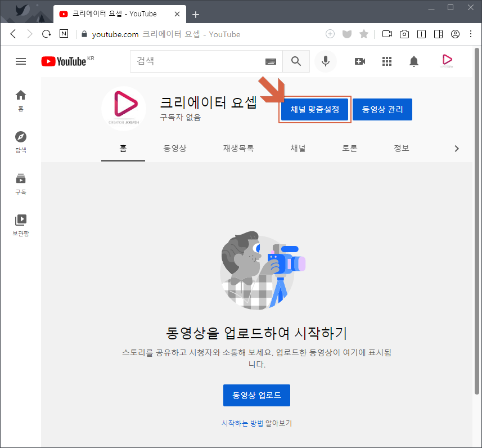Click the plus circle in address bar

click(330, 34)
